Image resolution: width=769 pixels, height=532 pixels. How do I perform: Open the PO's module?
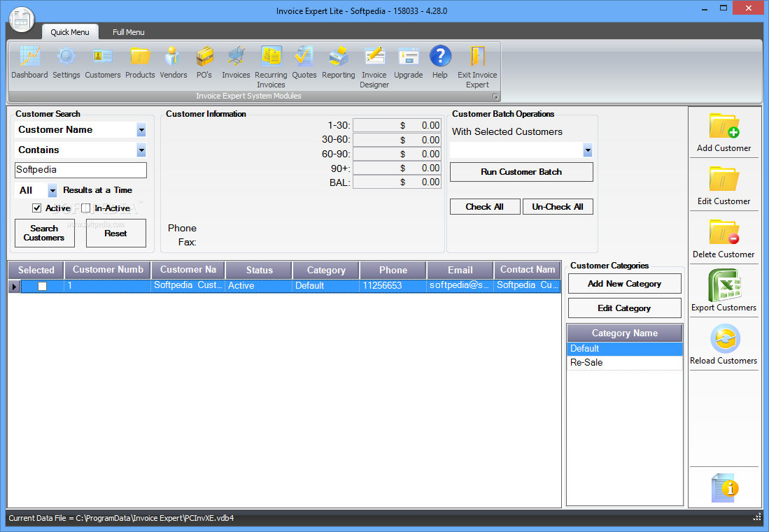coord(204,62)
